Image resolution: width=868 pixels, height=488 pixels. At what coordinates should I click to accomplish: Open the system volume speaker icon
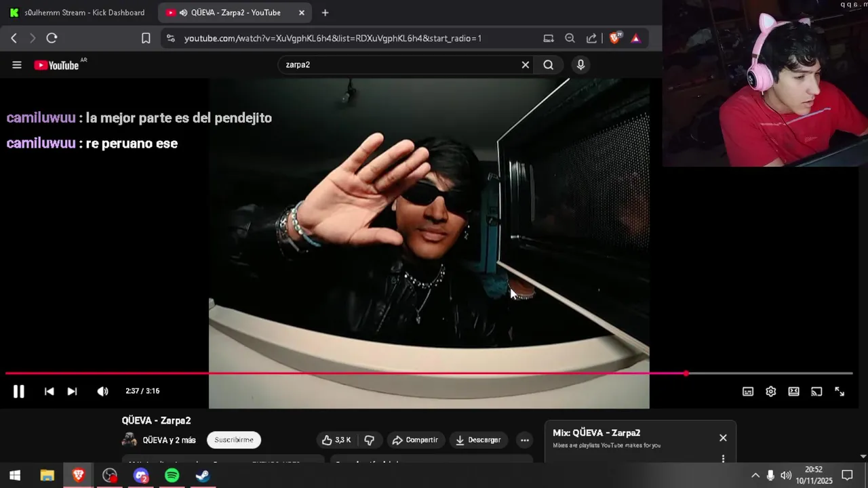click(786, 476)
